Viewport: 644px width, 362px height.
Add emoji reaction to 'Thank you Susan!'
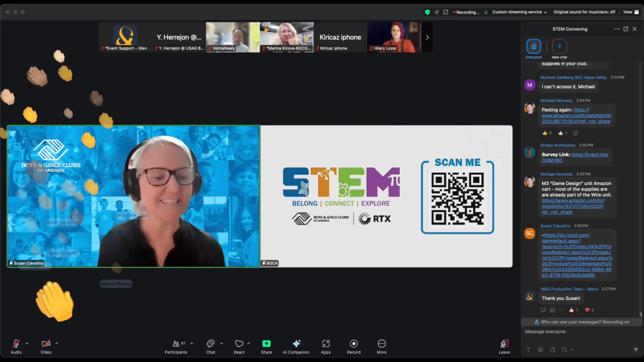coord(552,310)
